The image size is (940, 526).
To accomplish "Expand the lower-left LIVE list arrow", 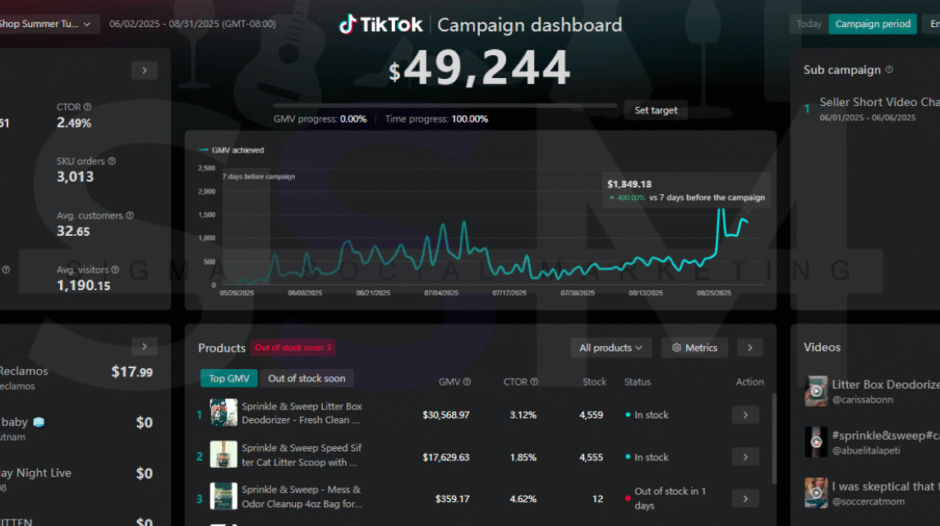I will [144, 346].
